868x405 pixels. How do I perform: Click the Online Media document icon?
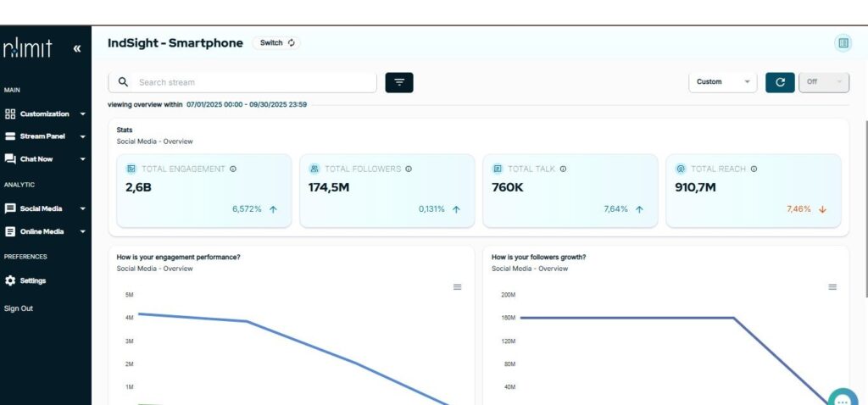pos(10,232)
